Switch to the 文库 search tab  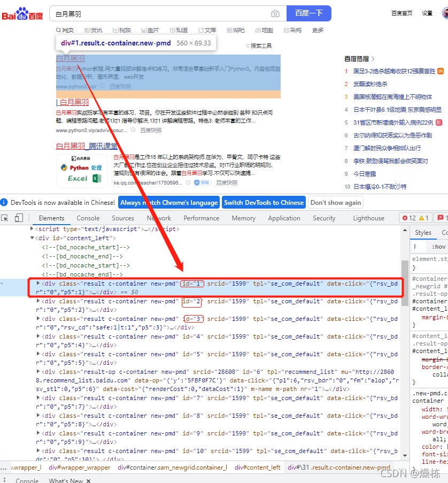coord(207,30)
